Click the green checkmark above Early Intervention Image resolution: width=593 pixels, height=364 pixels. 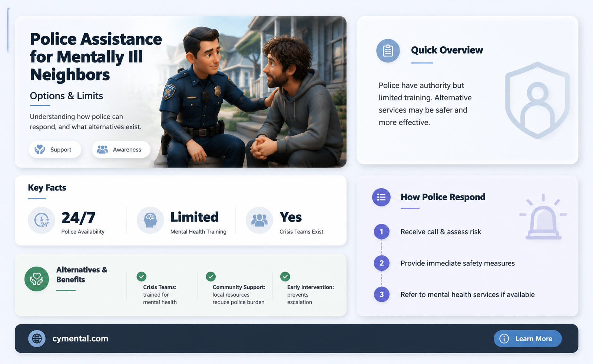[285, 276]
